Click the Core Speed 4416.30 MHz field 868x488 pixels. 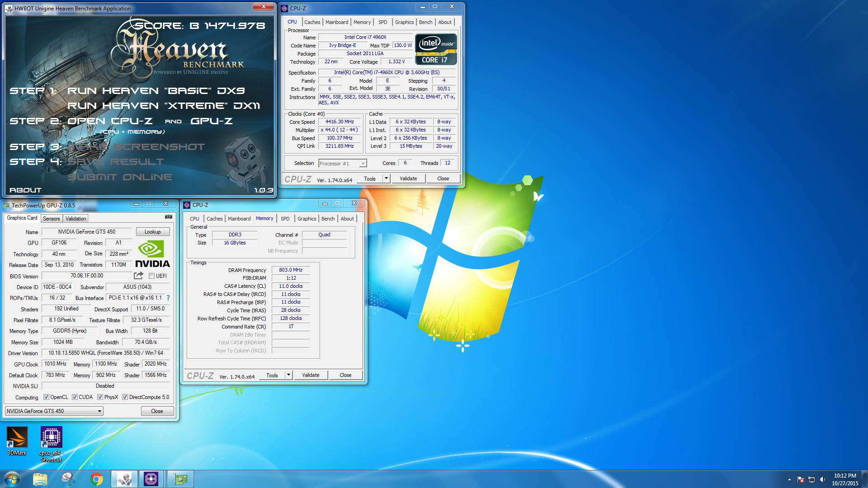click(340, 122)
